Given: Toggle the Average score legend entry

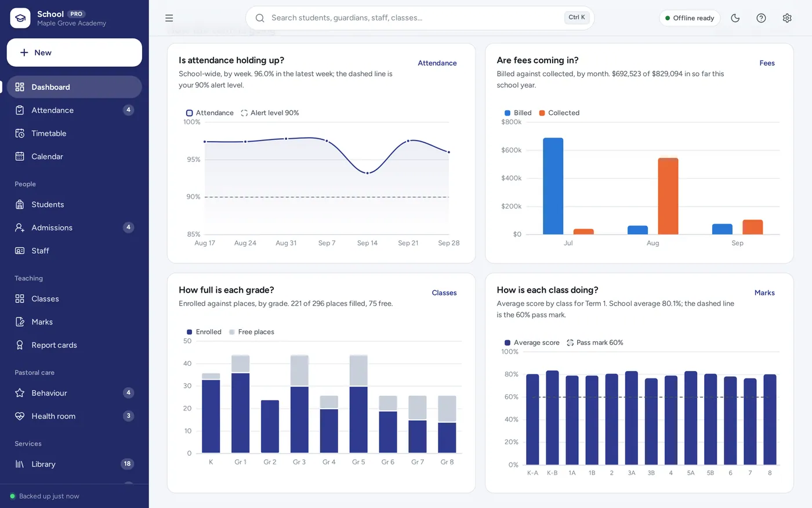Looking at the screenshot, I should [532, 343].
